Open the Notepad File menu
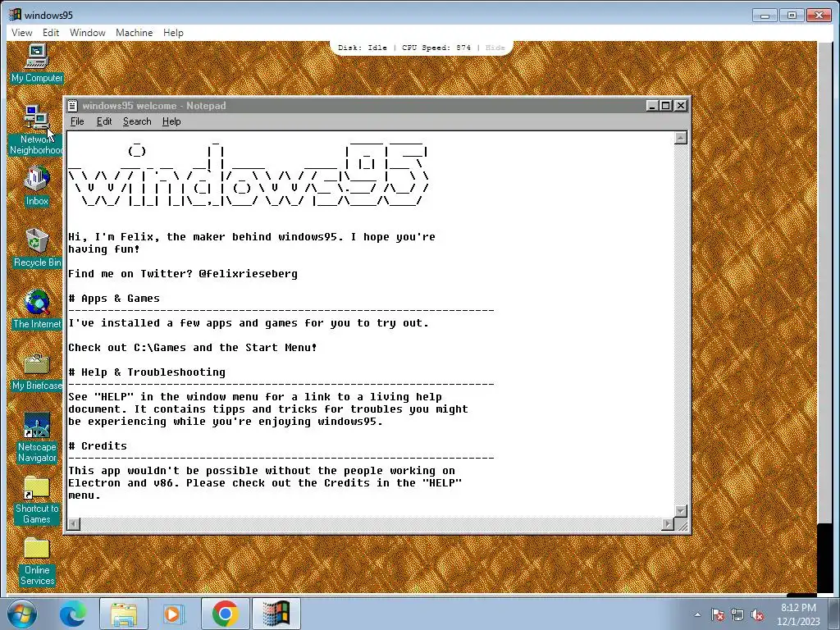This screenshot has height=630, width=840. point(77,121)
